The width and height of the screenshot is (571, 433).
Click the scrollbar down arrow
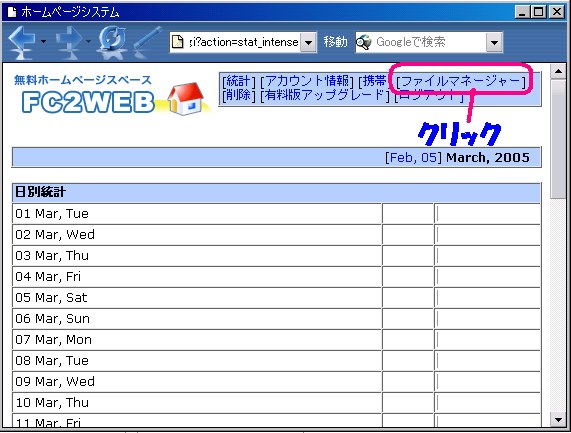coord(558,420)
